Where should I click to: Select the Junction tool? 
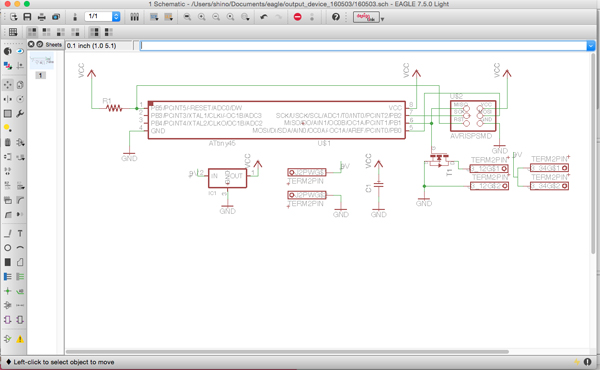coord(8,291)
